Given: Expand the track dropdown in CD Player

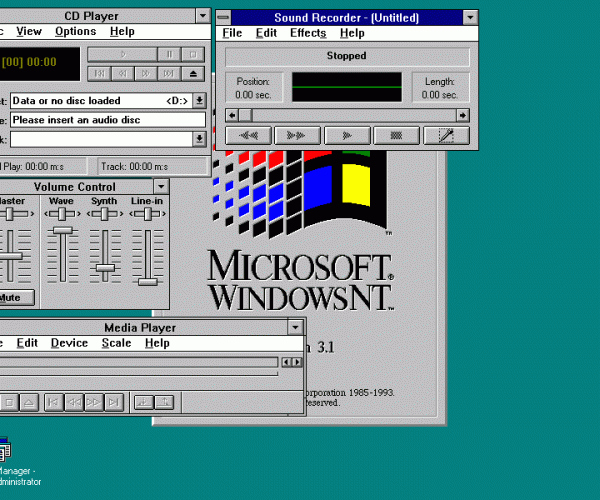Looking at the screenshot, I should pyautogui.click(x=199, y=139).
